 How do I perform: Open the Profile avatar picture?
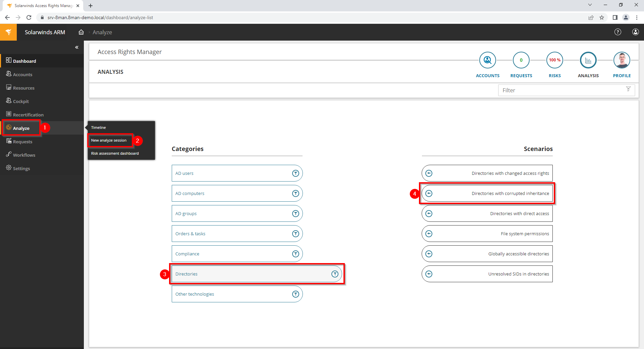[x=622, y=60]
